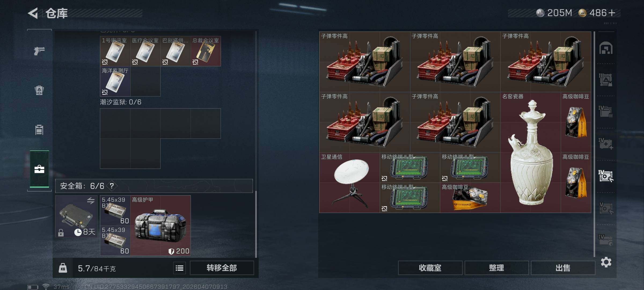Click the safe box help question mark
The width and height of the screenshot is (644, 290).
[112, 186]
